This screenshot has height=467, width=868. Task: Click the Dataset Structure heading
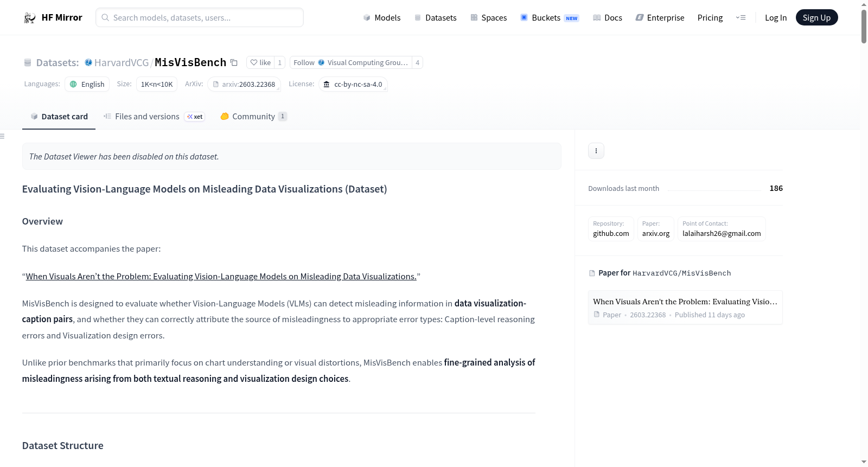click(63, 446)
